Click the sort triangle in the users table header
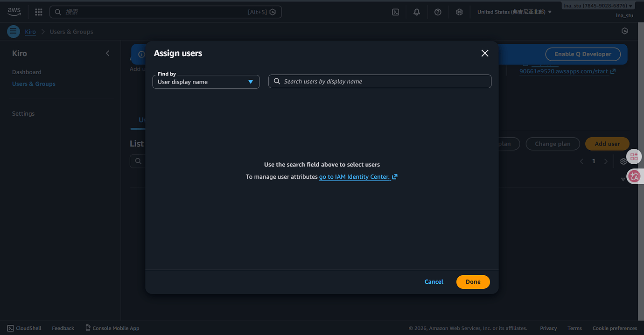The image size is (644, 335). click(x=623, y=180)
